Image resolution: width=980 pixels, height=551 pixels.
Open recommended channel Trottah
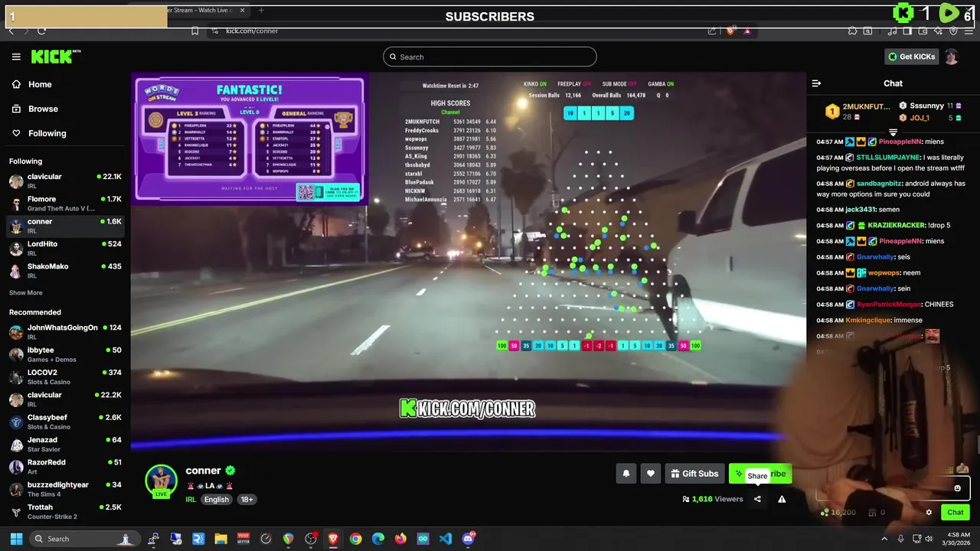click(65, 511)
